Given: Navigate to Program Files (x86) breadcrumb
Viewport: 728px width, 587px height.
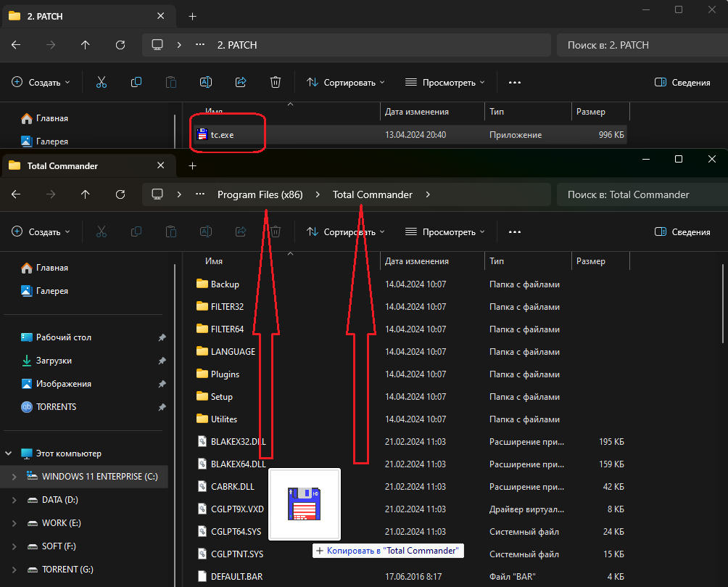Looking at the screenshot, I should [x=260, y=194].
